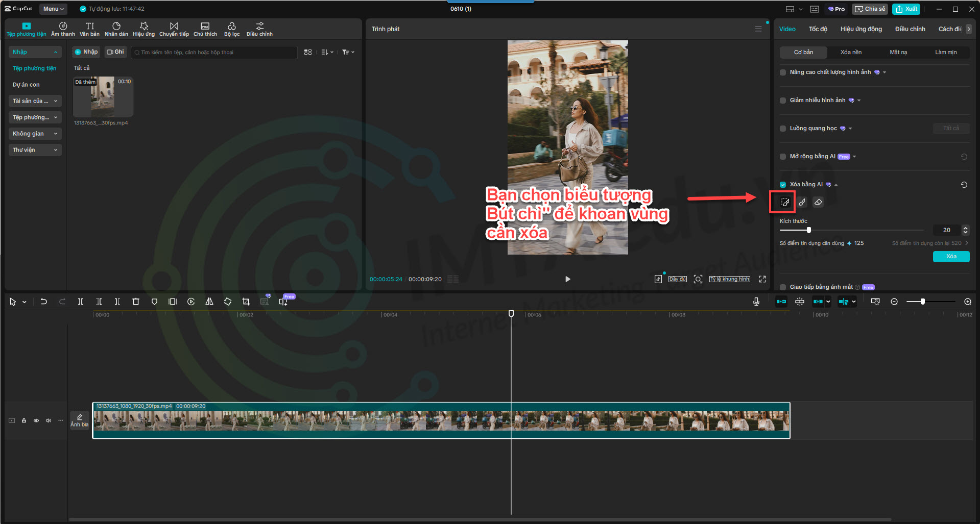This screenshot has height=524, width=980.
Task: Switch to the Điều chỉnh tab in inspector
Action: coord(910,29)
